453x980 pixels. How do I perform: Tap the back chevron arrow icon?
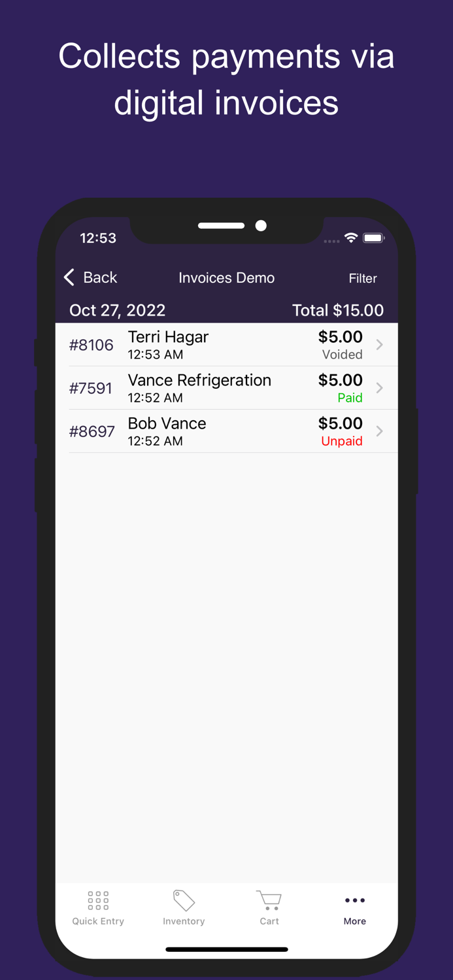point(69,277)
